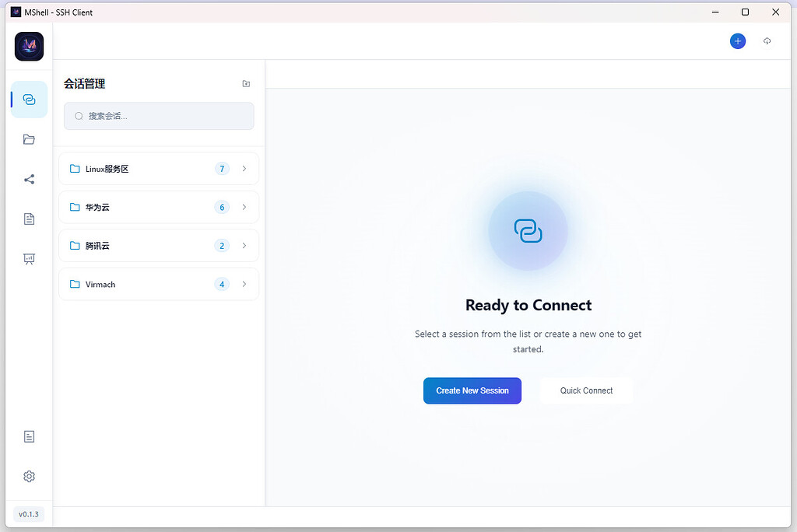Image resolution: width=797 pixels, height=532 pixels.
Task: Click the folder icon of 腾讯云
Action: pyautogui.click(x=75, y=246)
